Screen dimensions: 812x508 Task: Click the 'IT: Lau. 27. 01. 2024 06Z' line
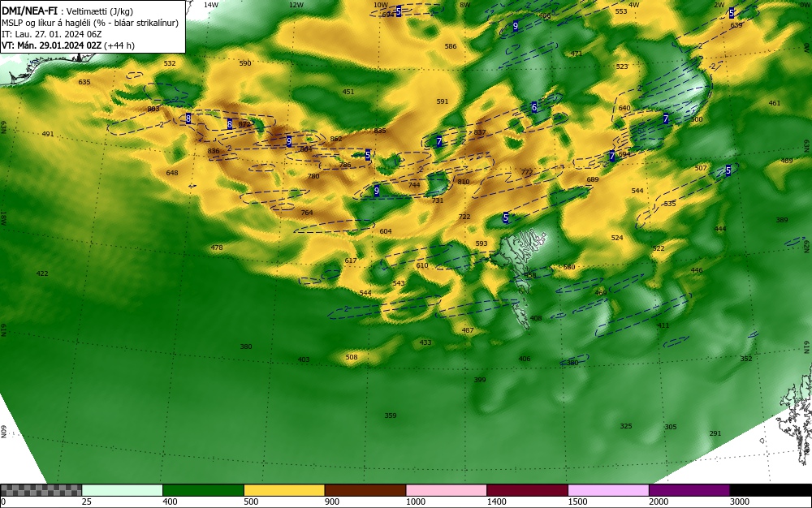coord(52,34)
